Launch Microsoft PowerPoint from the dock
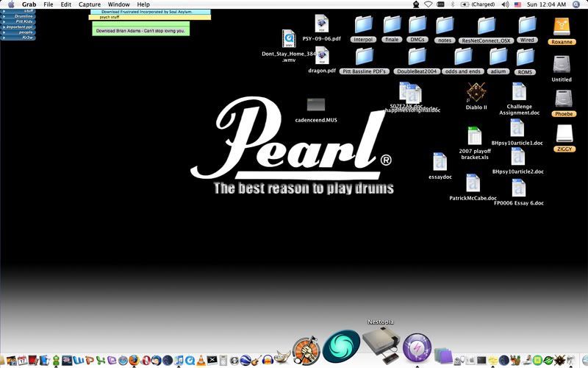588x368 pixels. point(90,361)
